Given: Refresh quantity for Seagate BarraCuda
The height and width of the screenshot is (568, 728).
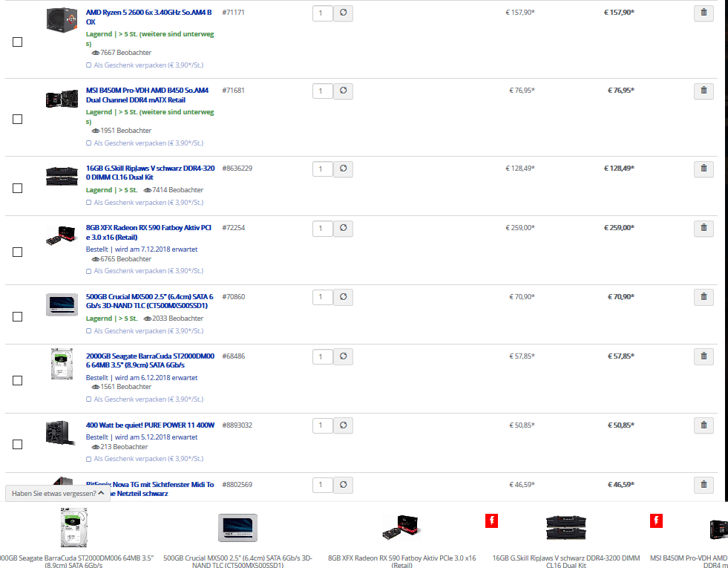Looking at the screenshot, I should pyautogui.click(x=343, y=356).
